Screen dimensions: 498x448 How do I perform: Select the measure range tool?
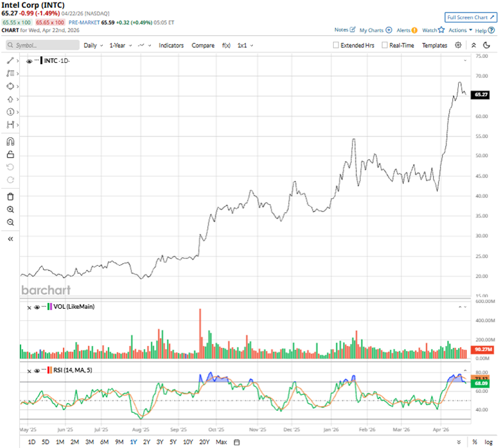(x=10, y=125)
